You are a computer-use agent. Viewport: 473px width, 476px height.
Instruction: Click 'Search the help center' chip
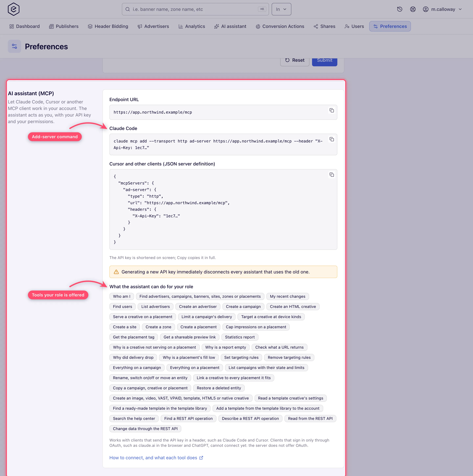[x=134, y=419]
